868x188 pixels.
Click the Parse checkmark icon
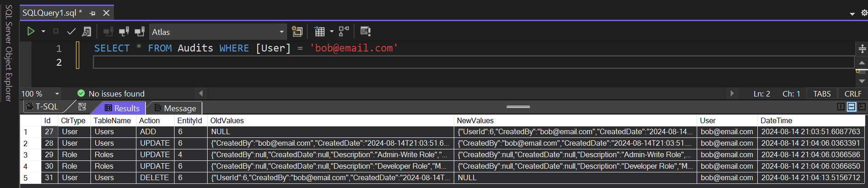click(x=71, y=31)
